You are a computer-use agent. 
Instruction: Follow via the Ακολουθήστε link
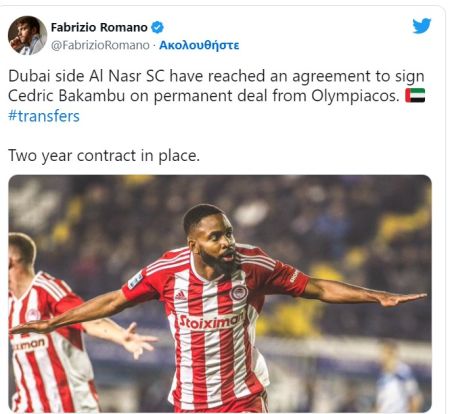(199, 45)
